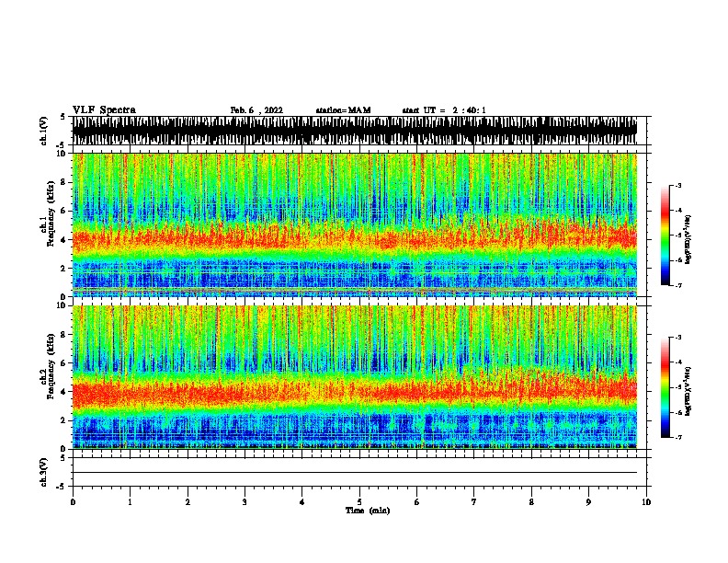Viewport: 728px width, 563px height.
Task: Click the frequency tick "2" on ch.1 axis
Action: click(x=64, y=269)
